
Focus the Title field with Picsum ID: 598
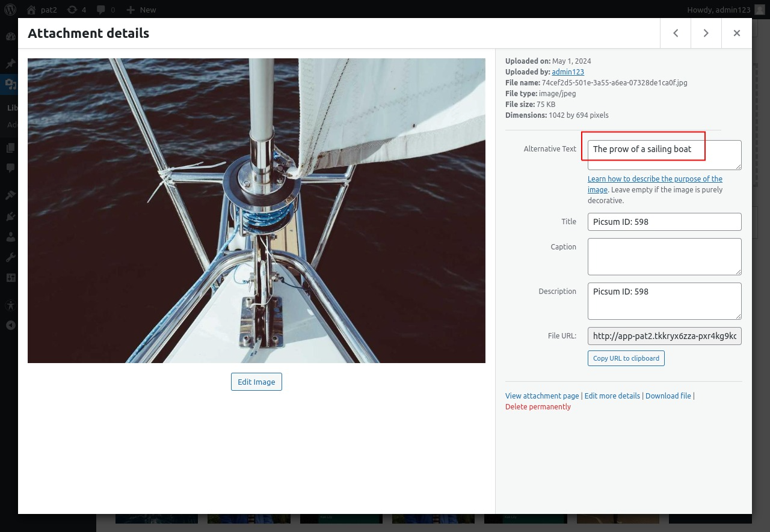coord(664,221)
